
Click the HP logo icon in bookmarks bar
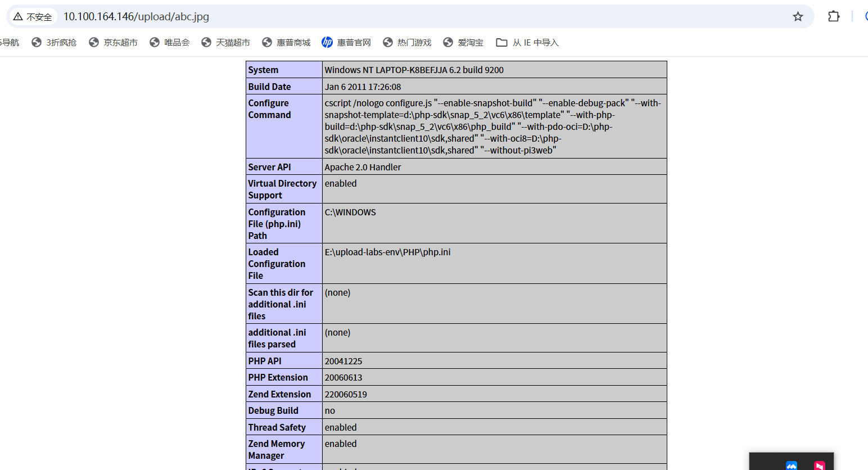pos(327,42)
